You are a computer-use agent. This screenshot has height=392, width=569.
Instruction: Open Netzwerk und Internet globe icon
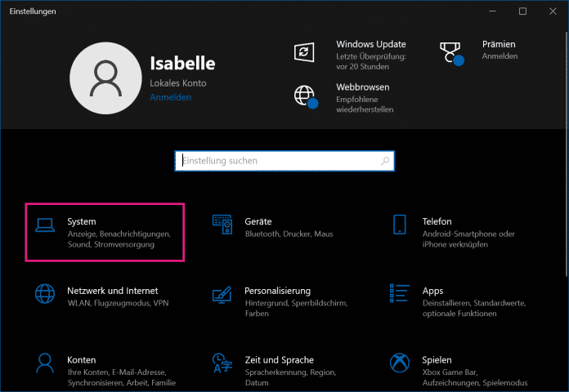pyautogui.click(x=44, y=295)
